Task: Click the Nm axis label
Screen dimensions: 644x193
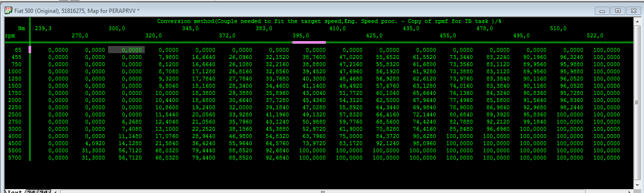Action: click(x=21, y=28)
